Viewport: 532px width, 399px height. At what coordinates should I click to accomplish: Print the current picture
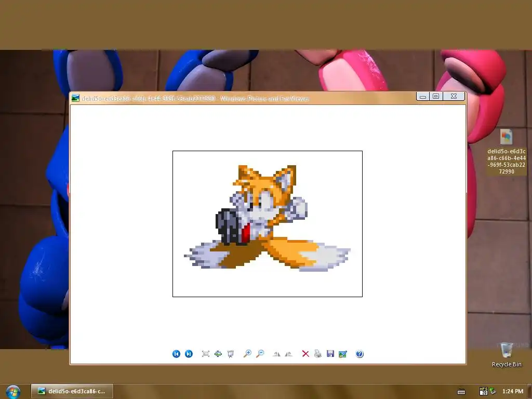coord(318,354)
